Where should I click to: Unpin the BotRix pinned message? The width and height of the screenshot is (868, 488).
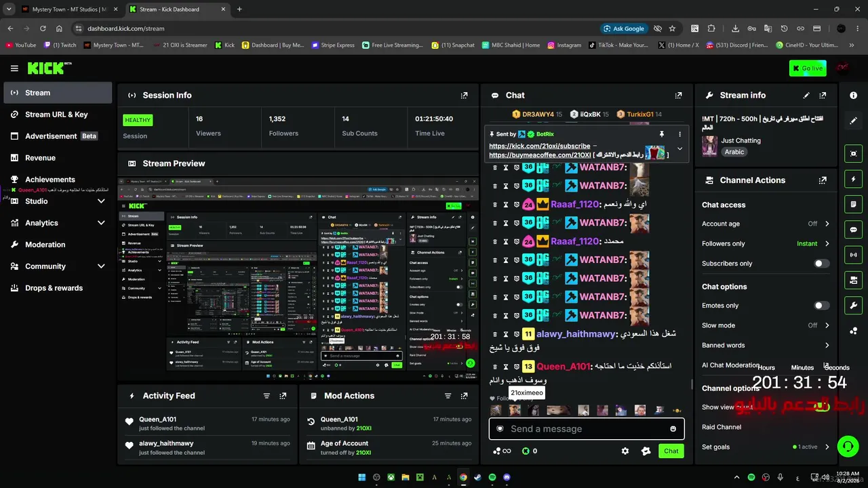pyautogui.click(x=662, y=134)
